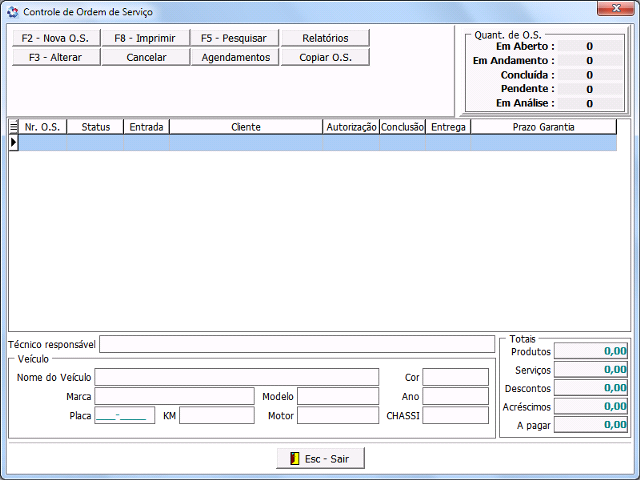The width and height of the screenshot is (640, 480).
Task: Click the grid menu icon beside Nr. O.S.
Action: [13, 127]
